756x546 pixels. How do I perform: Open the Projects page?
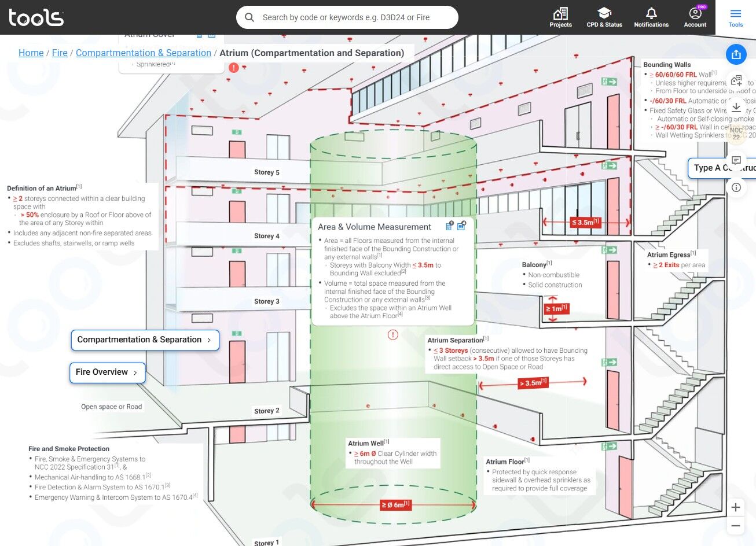[560, 17]
